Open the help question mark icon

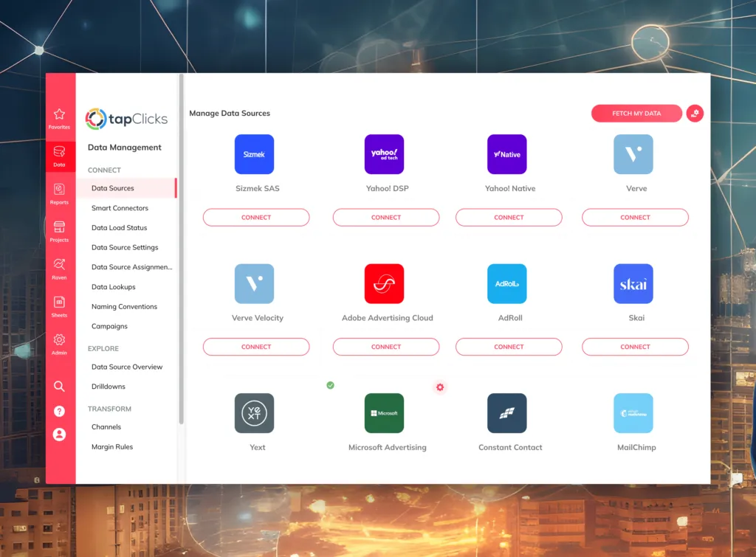pyautogui.click(x=60, y=411)
